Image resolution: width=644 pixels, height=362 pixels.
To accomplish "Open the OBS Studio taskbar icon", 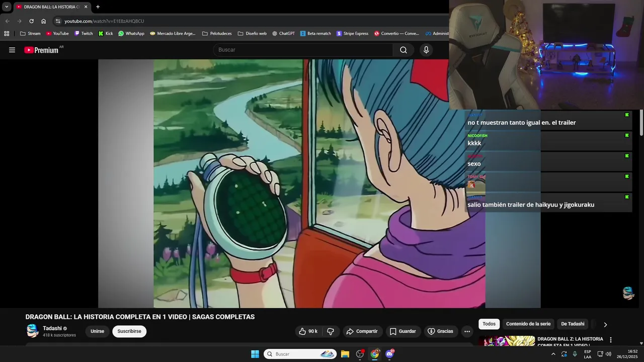I will pos(360,354).
